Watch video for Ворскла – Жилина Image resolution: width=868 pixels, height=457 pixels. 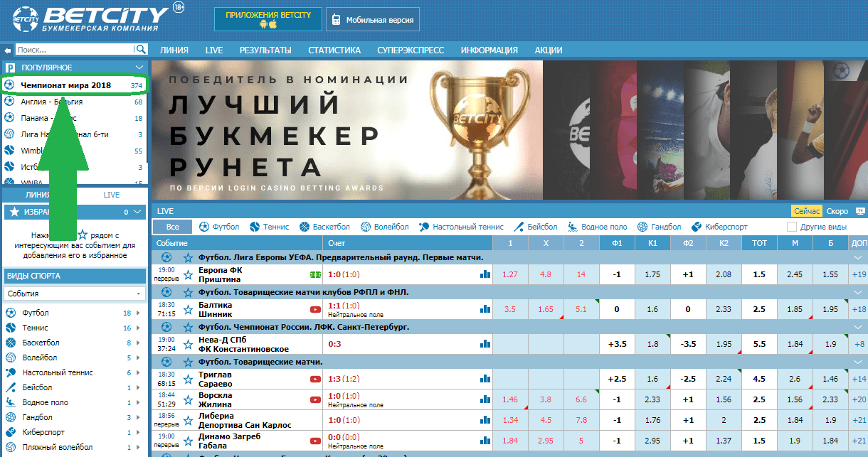[315, 399]
